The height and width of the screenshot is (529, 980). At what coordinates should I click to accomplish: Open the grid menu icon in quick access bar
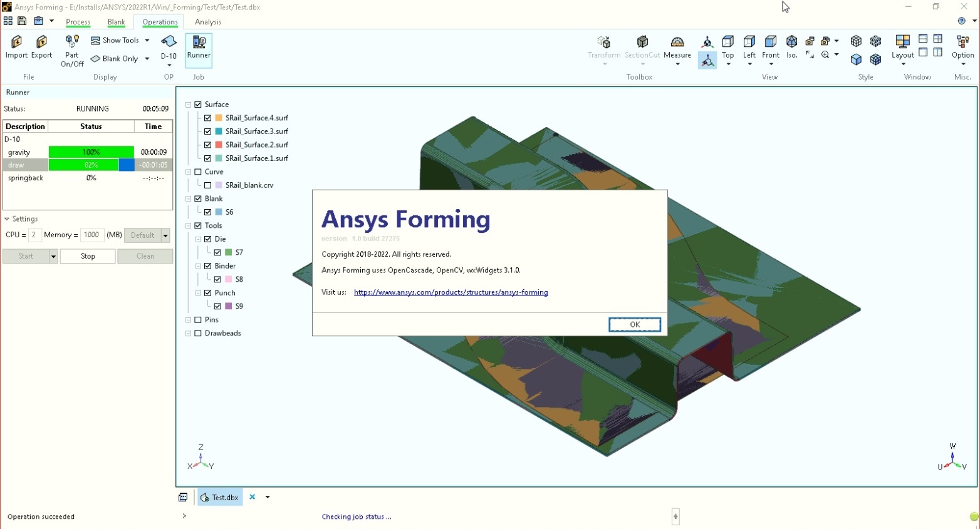8,21
